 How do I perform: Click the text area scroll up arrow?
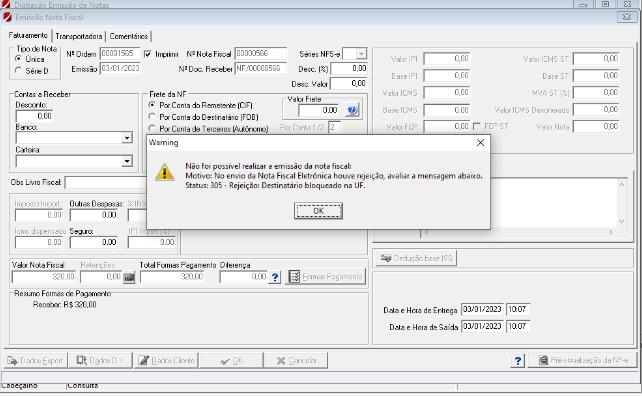click(x=622, y=185)
